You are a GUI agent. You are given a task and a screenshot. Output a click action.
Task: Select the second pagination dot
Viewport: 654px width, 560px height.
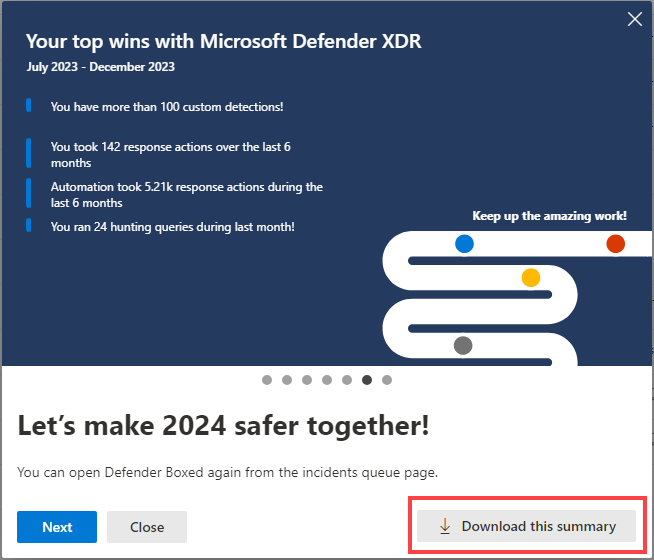(287, 380)
